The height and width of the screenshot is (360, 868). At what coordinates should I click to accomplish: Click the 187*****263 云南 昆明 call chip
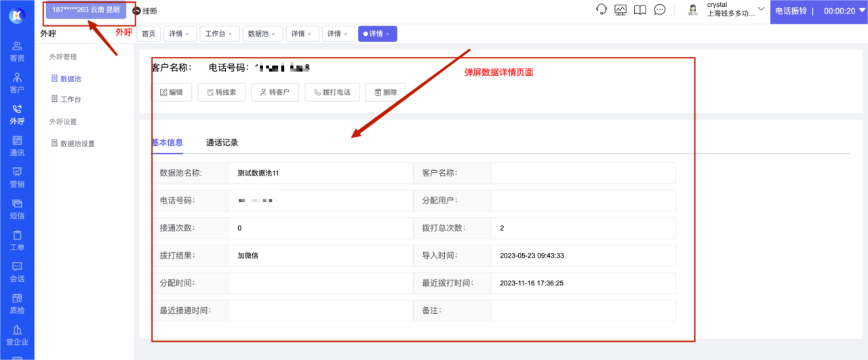click(86, 10)
